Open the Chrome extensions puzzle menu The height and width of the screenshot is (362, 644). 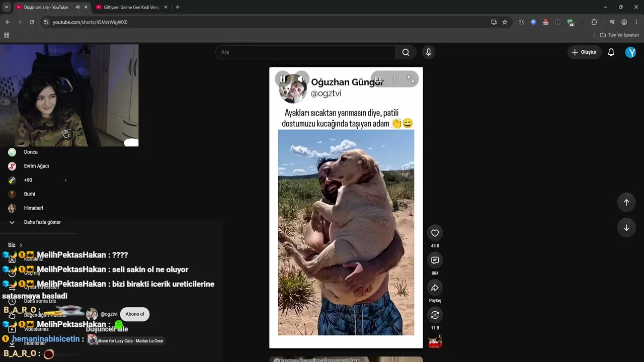(594, 22)
